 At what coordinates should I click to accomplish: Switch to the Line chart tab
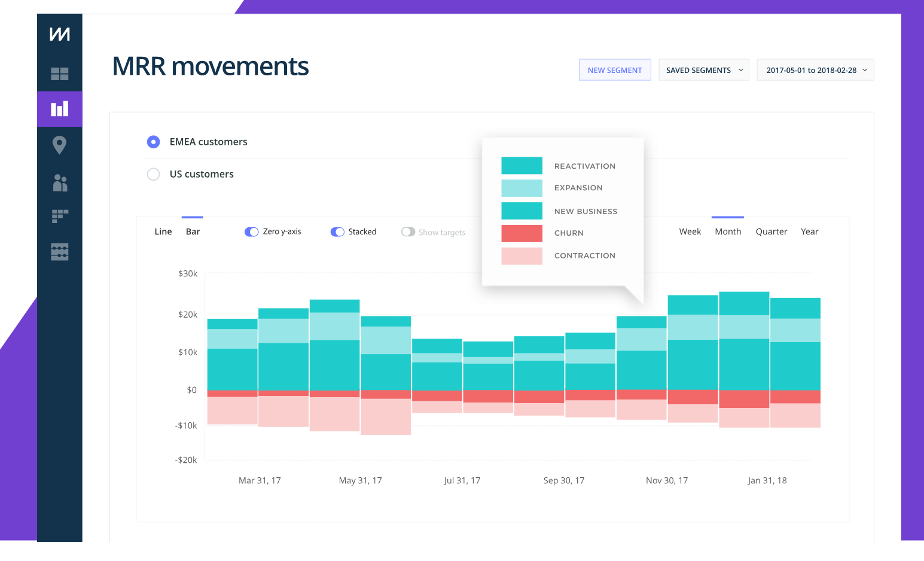tap(162, 231)
